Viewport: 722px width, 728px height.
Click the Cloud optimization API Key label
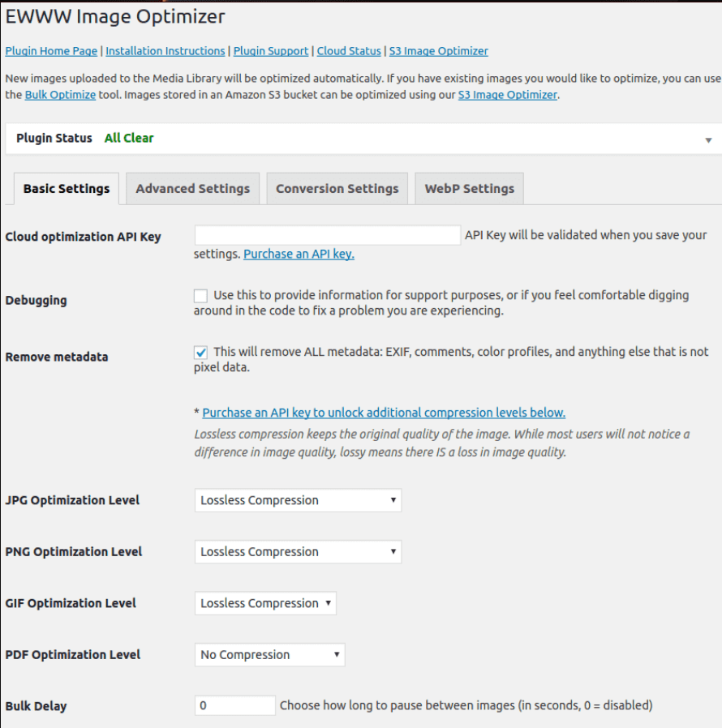[84, 237]
